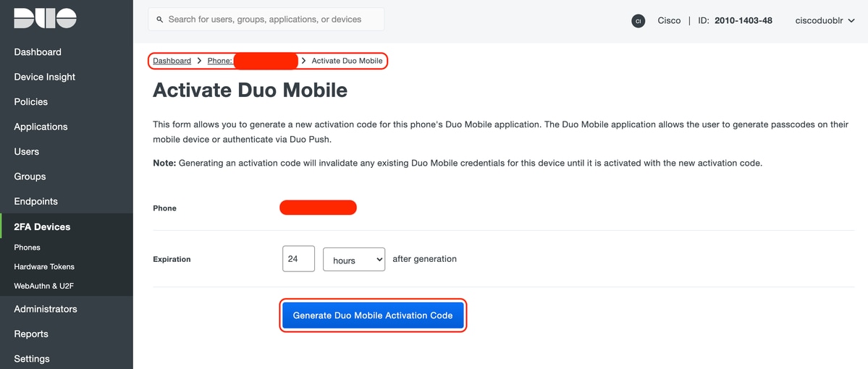Viewport: 868px width, 369px height.
Task: Expand the ciscoduoblr user menu
Action: [825, 20]
